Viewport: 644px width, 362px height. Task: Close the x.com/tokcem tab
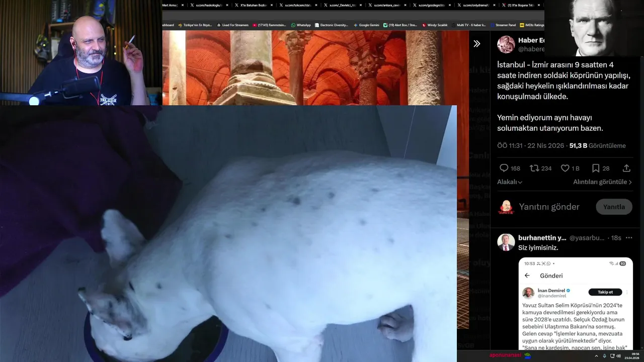pyautogui.click(x=316, y=5)
